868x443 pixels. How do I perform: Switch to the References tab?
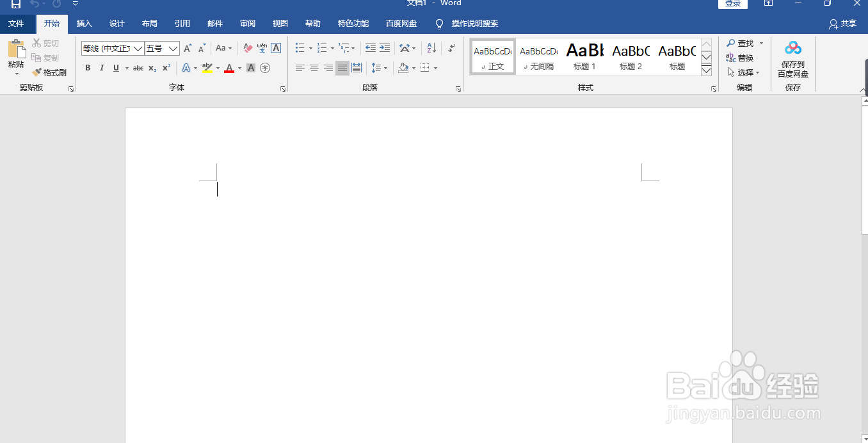(x=182, y=24)
